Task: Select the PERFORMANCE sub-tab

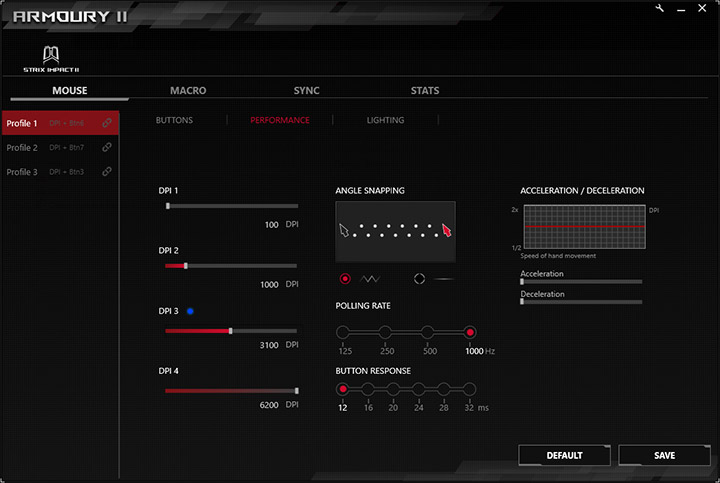Action: click(280, 120)
